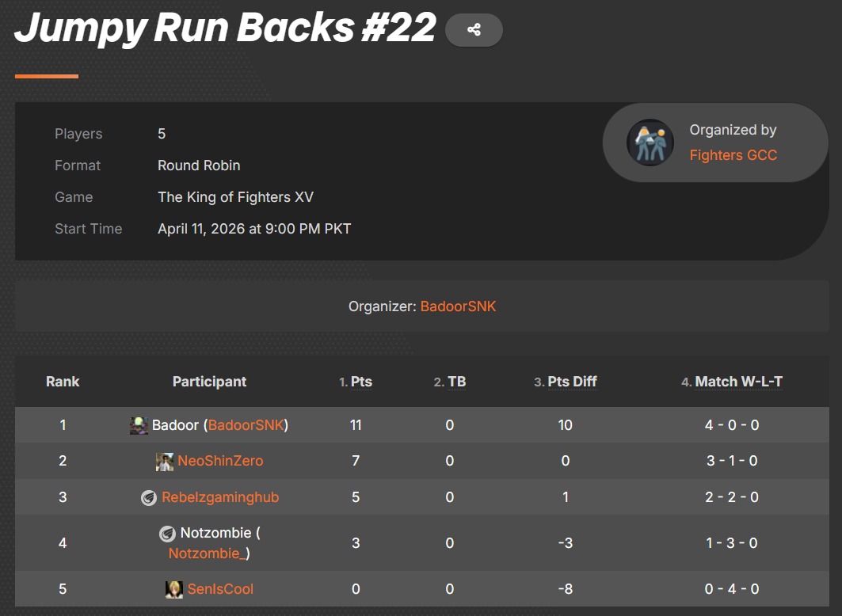Click Rebelzgaminghub's avatar icon
This screenshot has width=842, height=616.
click(x=149, y=498)
